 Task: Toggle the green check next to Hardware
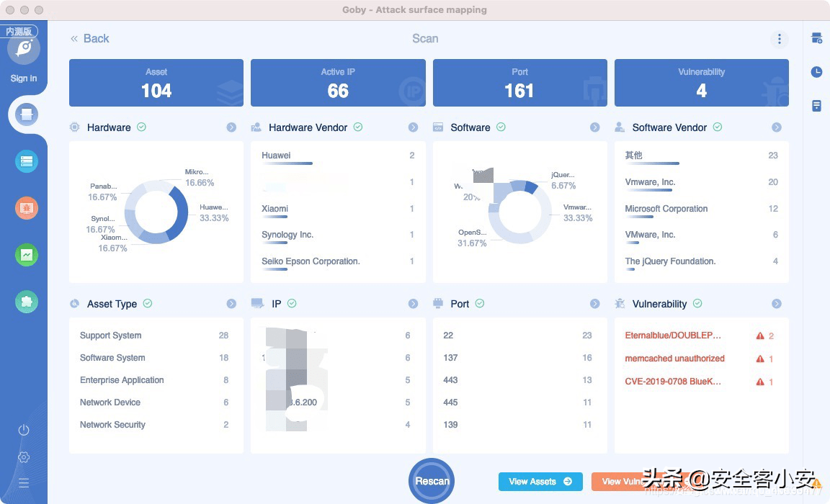142,127
